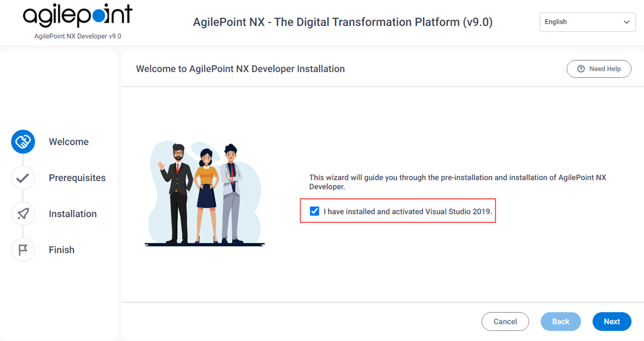Uncheck the Visual Studio 2019 installed checkbox
Image resolution: width=644 pixels, height=341 pixels.
coord(314,211)
